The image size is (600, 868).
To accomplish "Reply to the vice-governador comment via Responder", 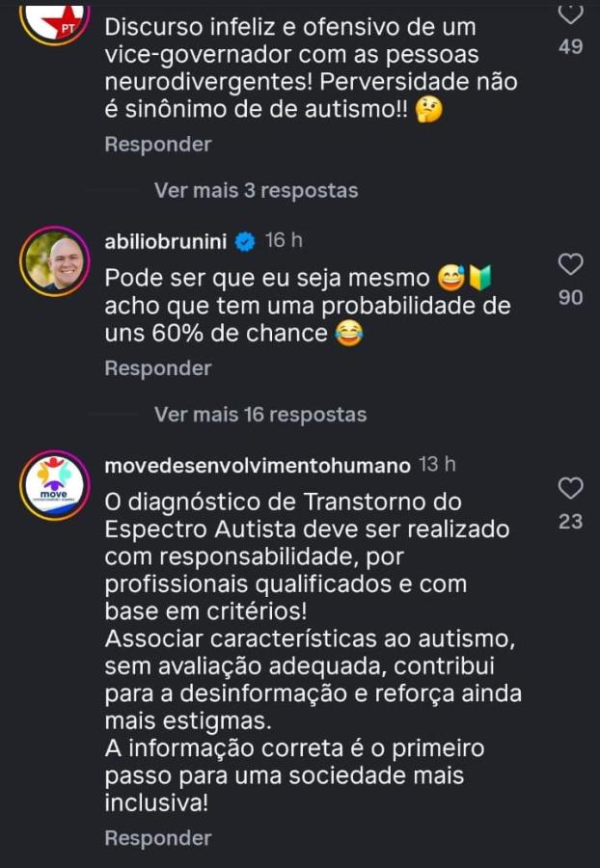I will pyautogui.click(x=158, y=145).
